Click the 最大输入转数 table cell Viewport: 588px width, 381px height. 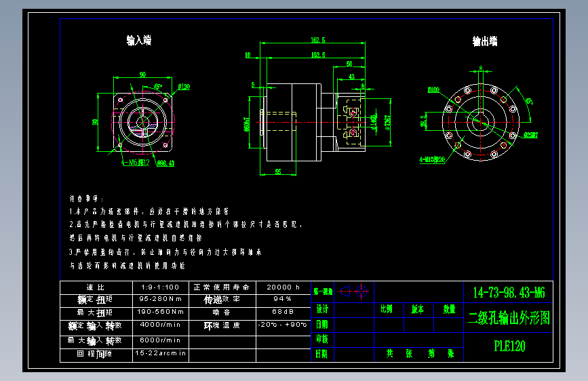[96, 342]
